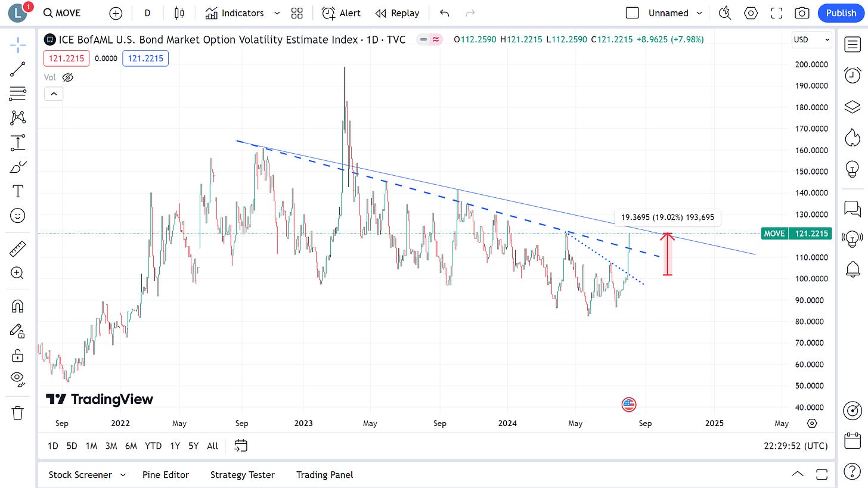Collapse the indicator legend arrow

coord(54,94)
